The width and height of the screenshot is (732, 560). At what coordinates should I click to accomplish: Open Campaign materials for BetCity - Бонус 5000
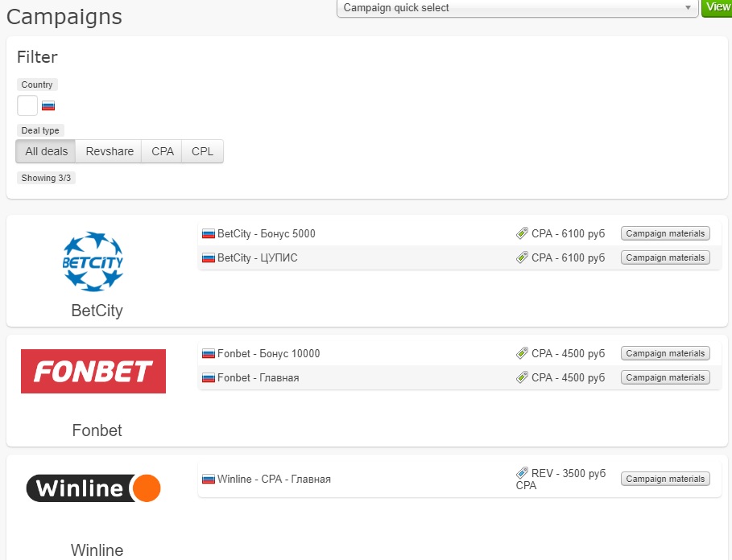(665, 234)
